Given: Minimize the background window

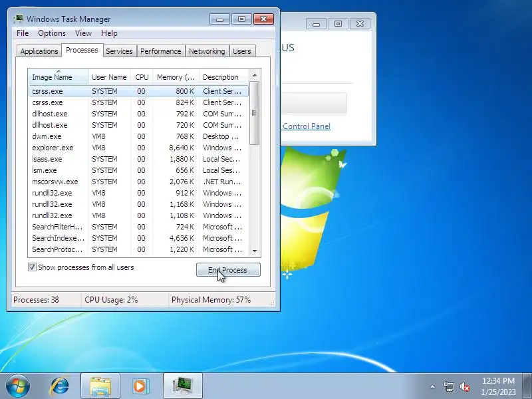Looking at the screenshot, I should click(x=316, y=24).
